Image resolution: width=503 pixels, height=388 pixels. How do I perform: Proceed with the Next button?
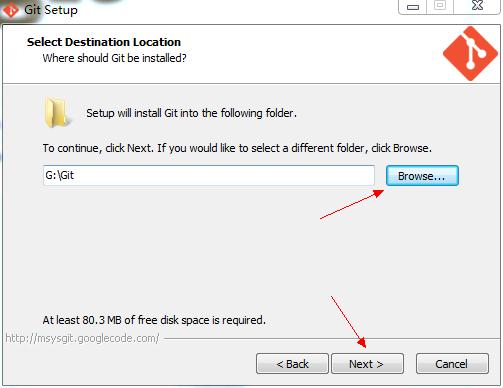pos(367,364)
